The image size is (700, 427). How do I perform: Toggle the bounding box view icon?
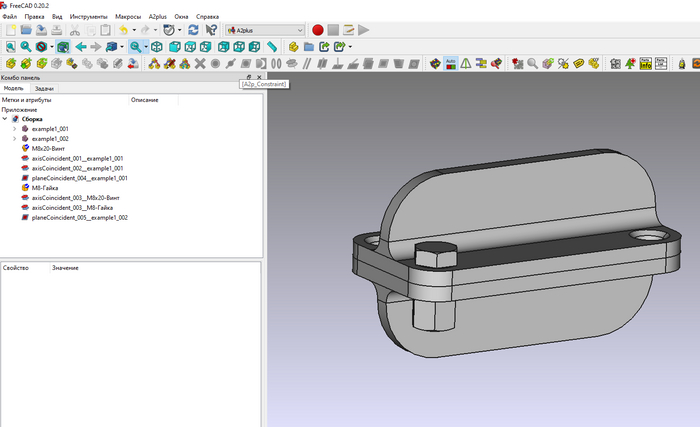coord(63,47)
